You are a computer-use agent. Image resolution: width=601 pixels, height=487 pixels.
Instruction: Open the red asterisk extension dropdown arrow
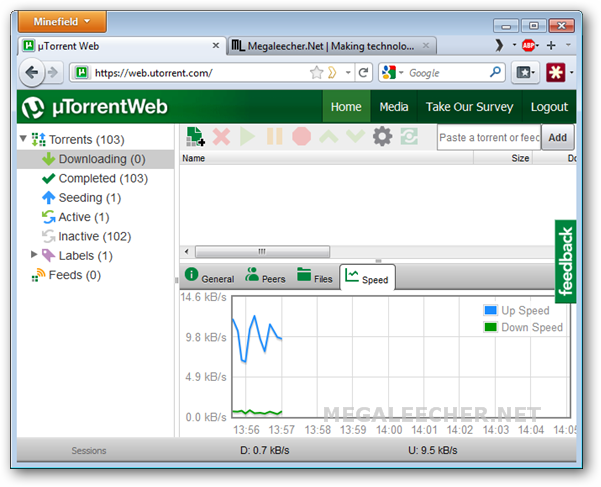[x=571, y=72]
